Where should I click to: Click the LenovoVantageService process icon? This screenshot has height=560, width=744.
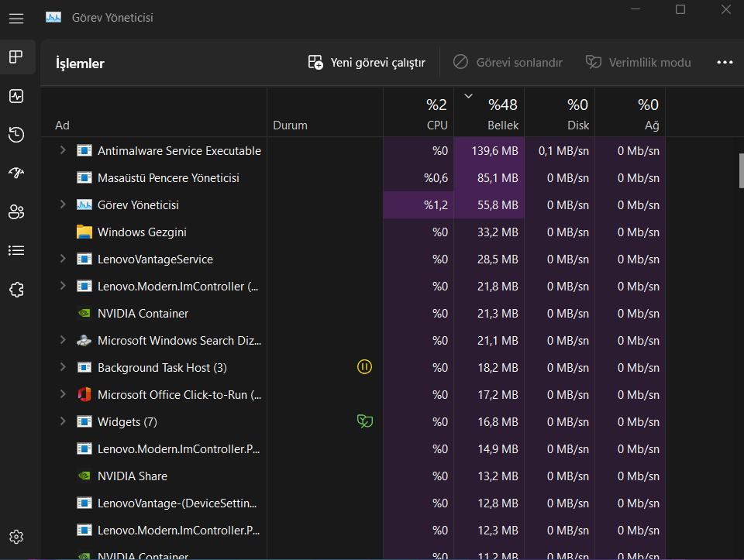pyautogui.click(x=84, y=259)
